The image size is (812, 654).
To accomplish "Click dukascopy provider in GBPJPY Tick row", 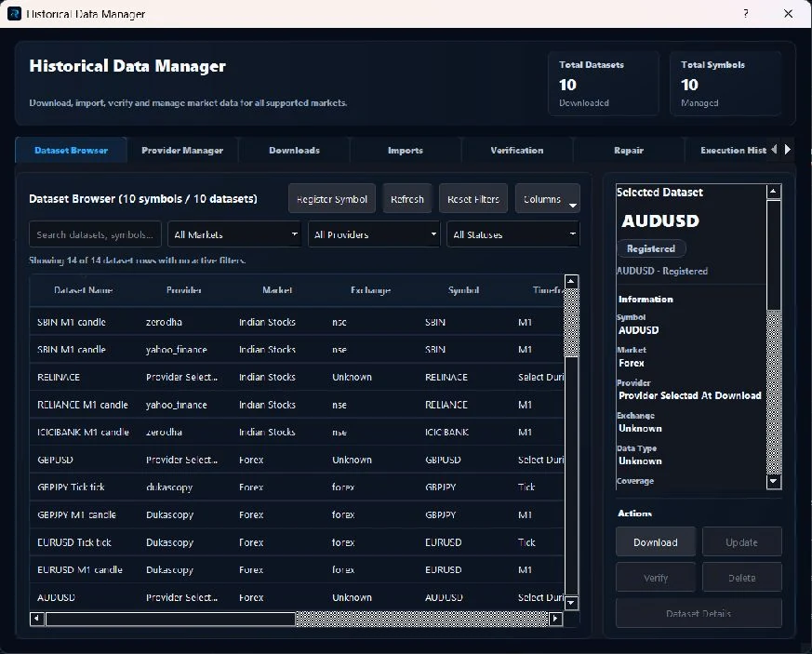I will (x=169, y=487).
